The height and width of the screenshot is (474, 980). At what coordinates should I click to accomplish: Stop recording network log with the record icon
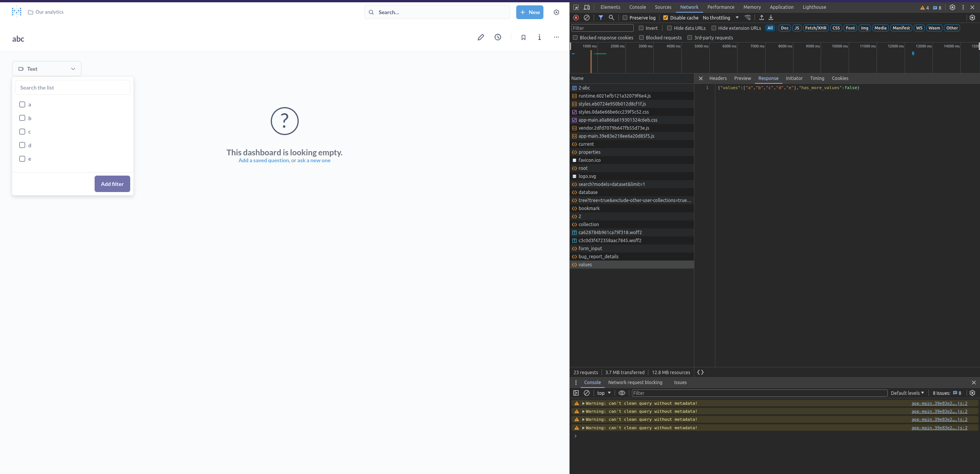tap(576, 18)
